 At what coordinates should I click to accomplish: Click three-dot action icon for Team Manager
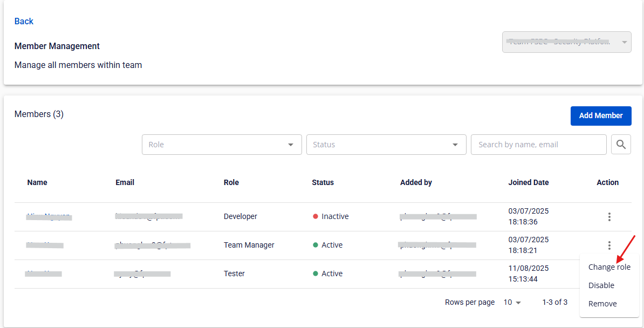click(x=609, y=245)
